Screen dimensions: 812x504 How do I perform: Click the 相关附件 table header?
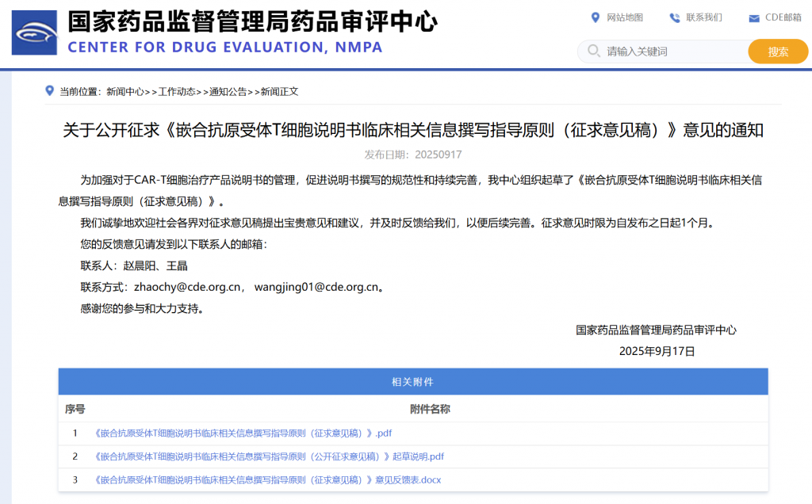click(412, 382)
